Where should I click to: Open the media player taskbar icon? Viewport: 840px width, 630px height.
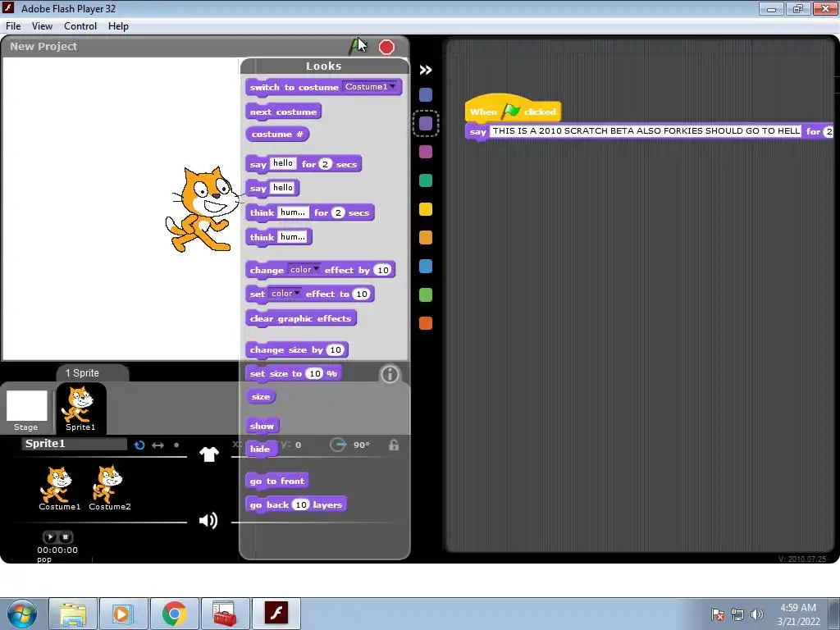(x=124, y=614)
